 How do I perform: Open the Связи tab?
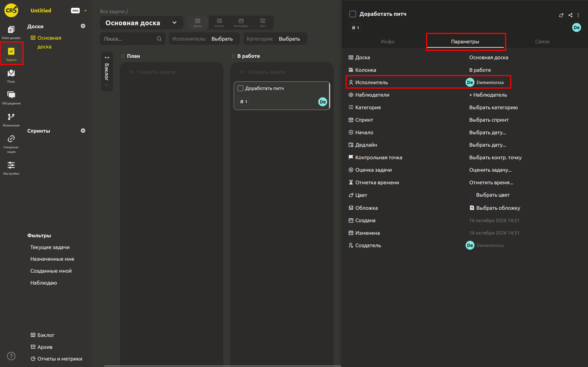[542, 42]
